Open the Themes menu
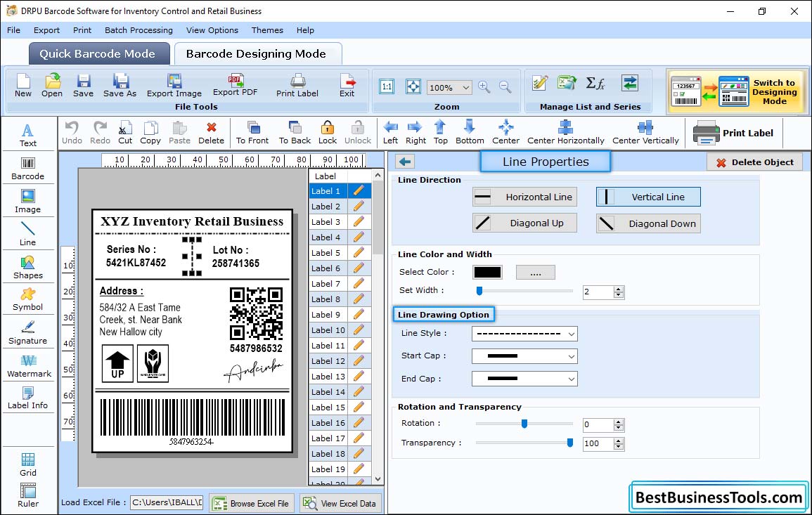Screen dimensions: 812x515 coord(267,30)
